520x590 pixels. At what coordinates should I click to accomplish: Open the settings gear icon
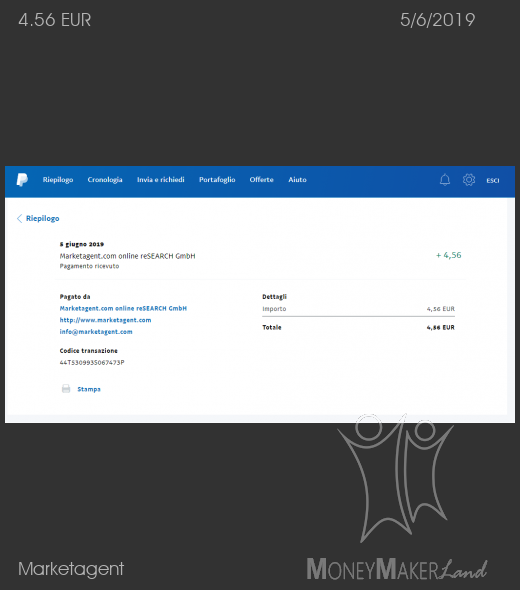[468, 179]
